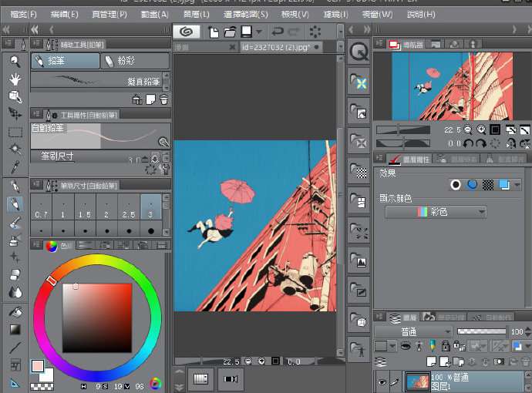532x393 pixels.
Task: Click the Clip Studio spiral icon
Action: click(185, 32)
